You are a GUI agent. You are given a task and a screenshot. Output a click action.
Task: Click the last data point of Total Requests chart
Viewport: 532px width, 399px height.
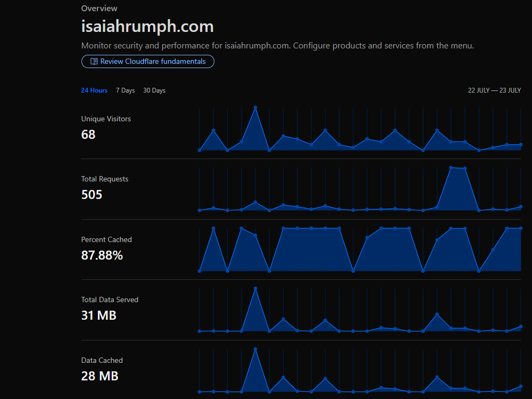pyautogui.click(x=521, y=207)
